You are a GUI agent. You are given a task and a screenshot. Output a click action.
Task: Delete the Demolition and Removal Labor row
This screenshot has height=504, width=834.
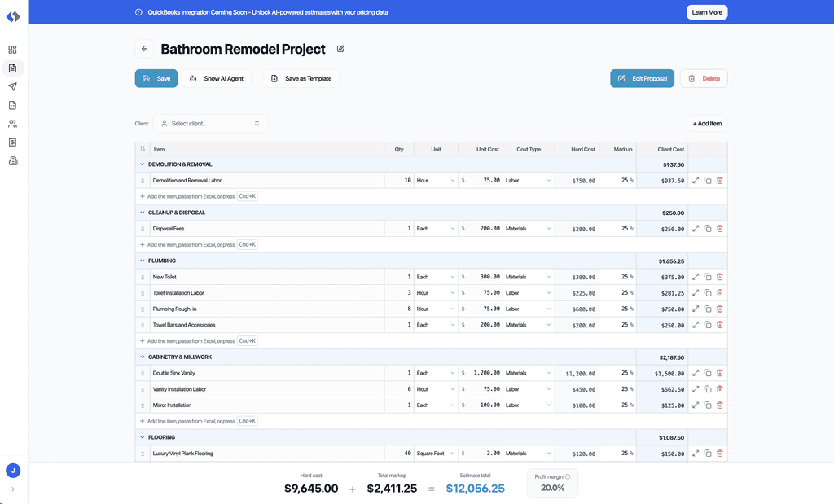click(x=720, y=180)
